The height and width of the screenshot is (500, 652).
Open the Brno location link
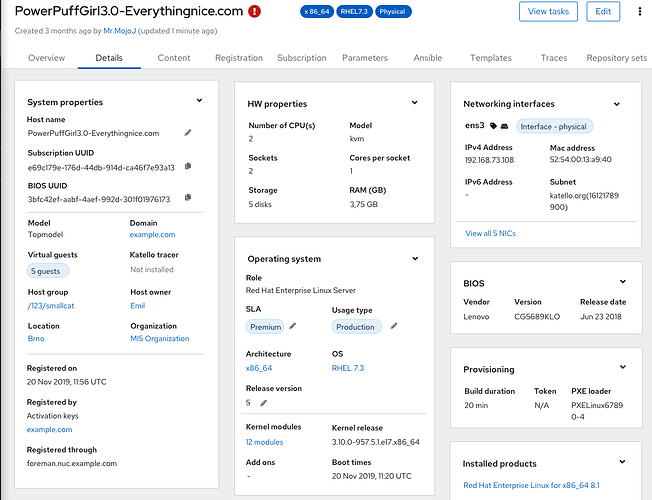pos(36,339)
